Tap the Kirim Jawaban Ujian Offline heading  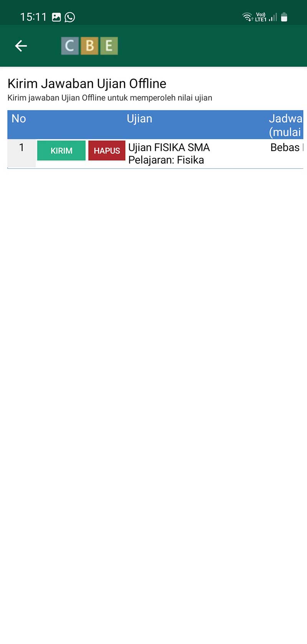coord(87,84)
